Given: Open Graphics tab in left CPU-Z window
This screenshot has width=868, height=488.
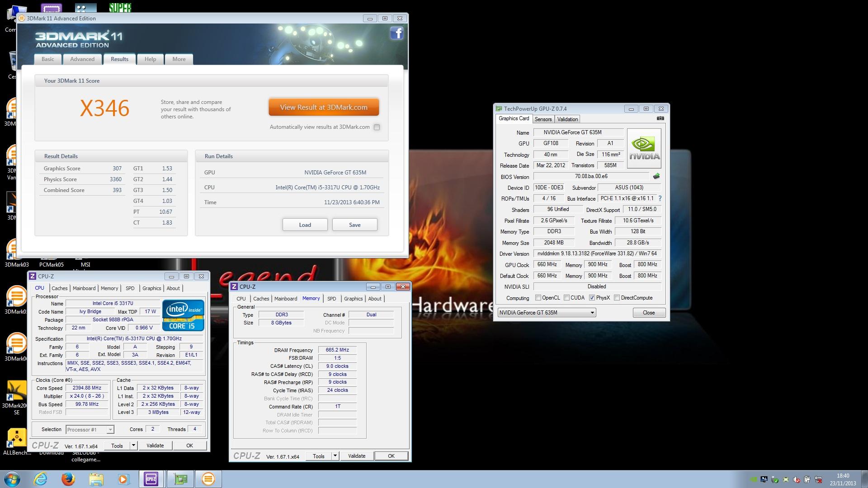Looking at the screenshot, I should (151, 288).
